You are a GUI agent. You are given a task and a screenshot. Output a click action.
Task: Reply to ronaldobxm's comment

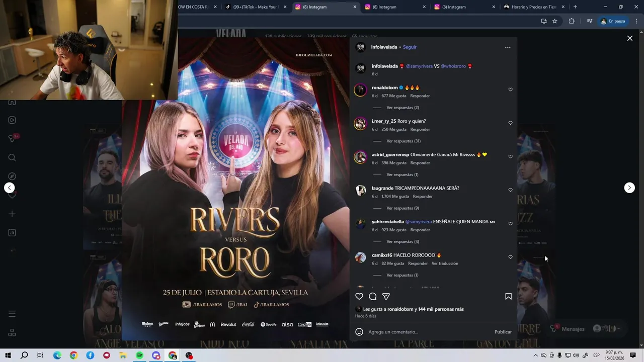(x=420, y=96)
